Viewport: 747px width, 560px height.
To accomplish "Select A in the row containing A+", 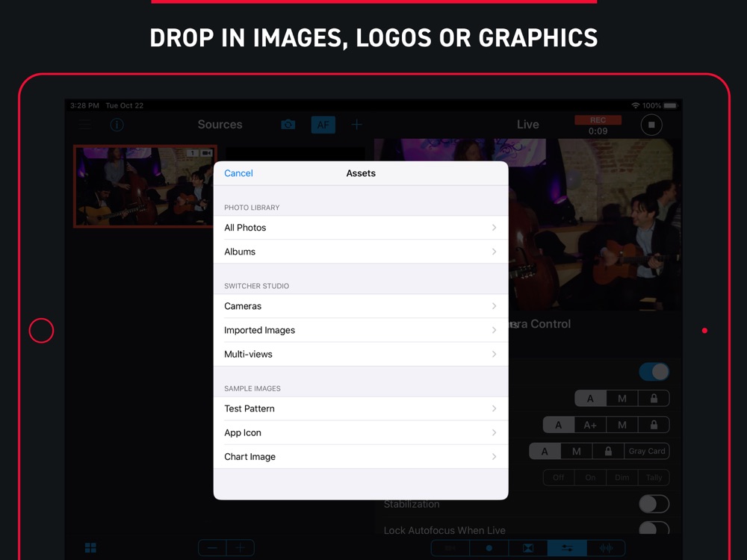I will [x=558, y=425].
